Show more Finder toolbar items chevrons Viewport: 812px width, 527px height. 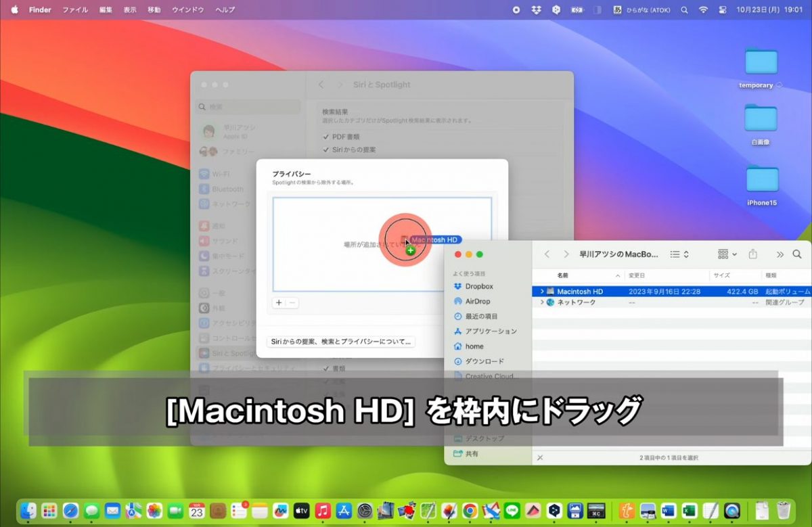[x=780, y=254]
